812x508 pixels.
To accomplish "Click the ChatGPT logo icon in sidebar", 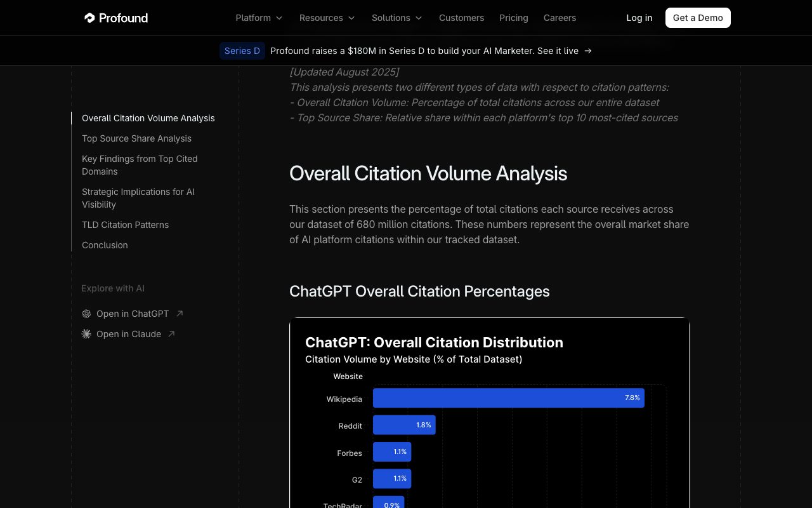I will (x=86, y=314).
